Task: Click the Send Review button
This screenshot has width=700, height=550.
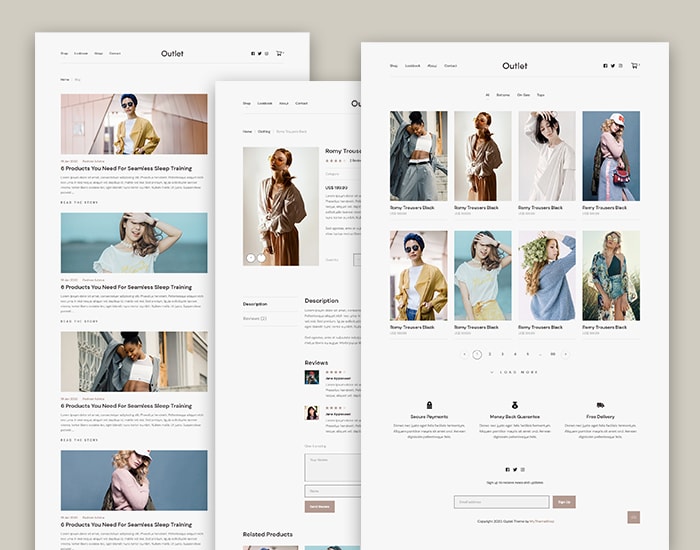Action: pyautogui.click(x=320, y=506)
